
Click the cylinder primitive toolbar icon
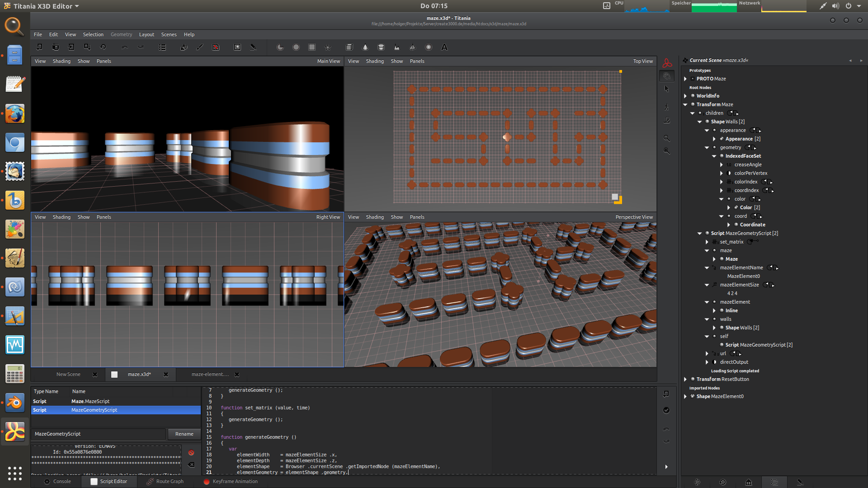381,47
